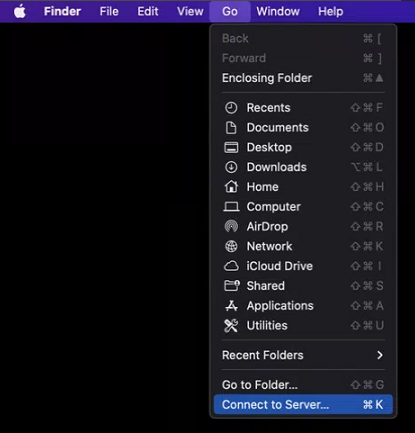Click the ⇧⌘R shortcut beside AirDrop

coord(367,227)
